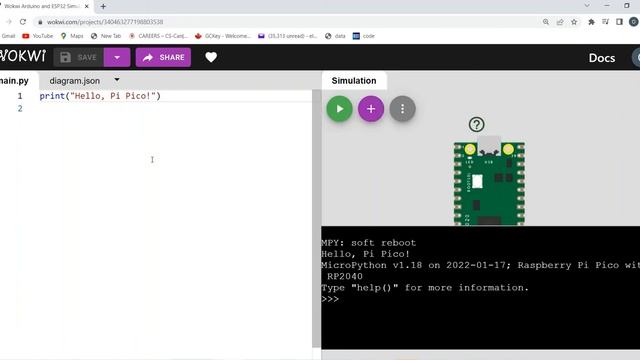
Task: Reload the page with the refresh icon
Action: tap(23, 22)
